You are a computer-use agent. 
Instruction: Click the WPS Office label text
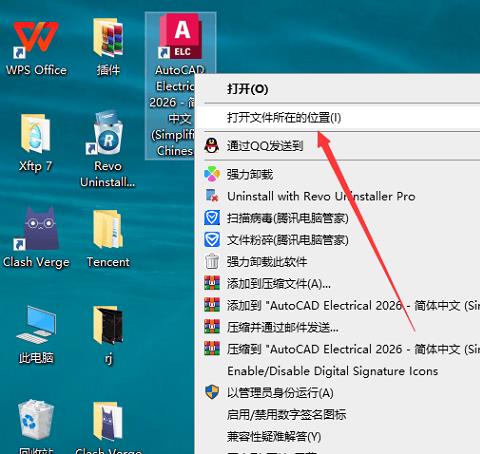coord(36,70)
